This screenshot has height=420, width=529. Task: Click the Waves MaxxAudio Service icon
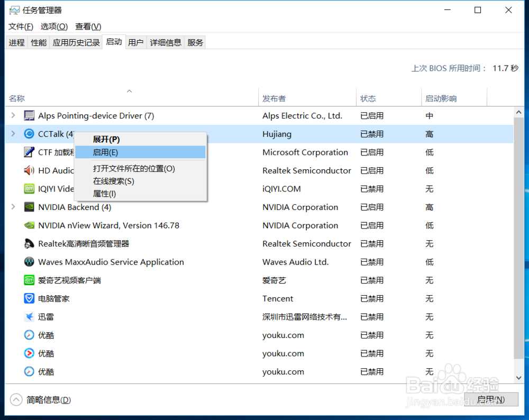point(29,262)
